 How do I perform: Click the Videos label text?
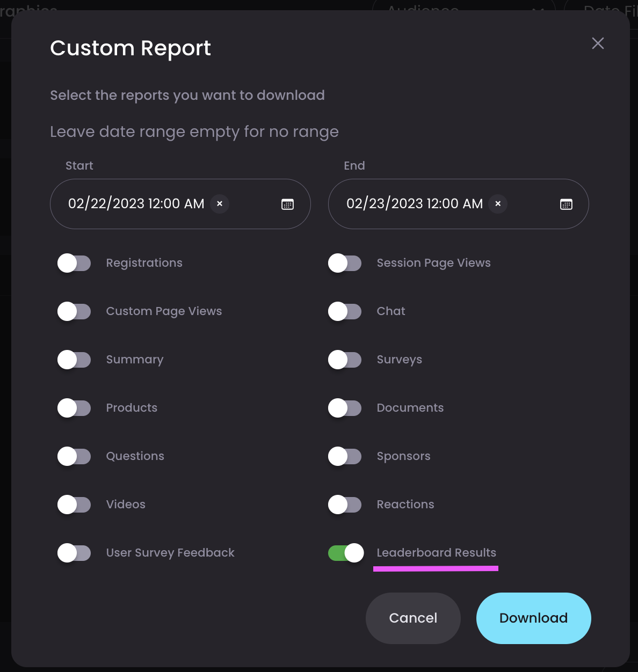coord(126,505)
